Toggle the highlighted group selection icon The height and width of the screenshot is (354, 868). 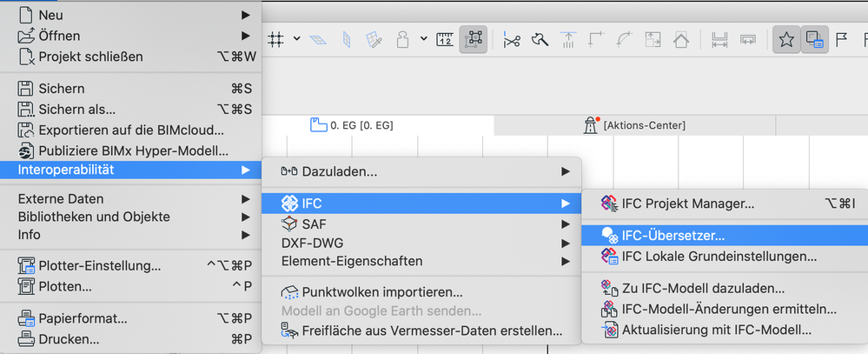[x=474, y=39]
